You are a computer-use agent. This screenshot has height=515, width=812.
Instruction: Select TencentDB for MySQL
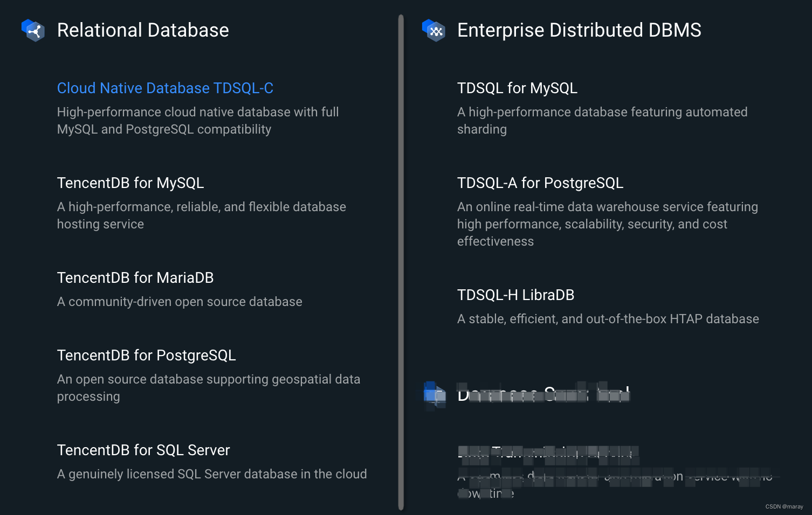click(x=130, y=183)
